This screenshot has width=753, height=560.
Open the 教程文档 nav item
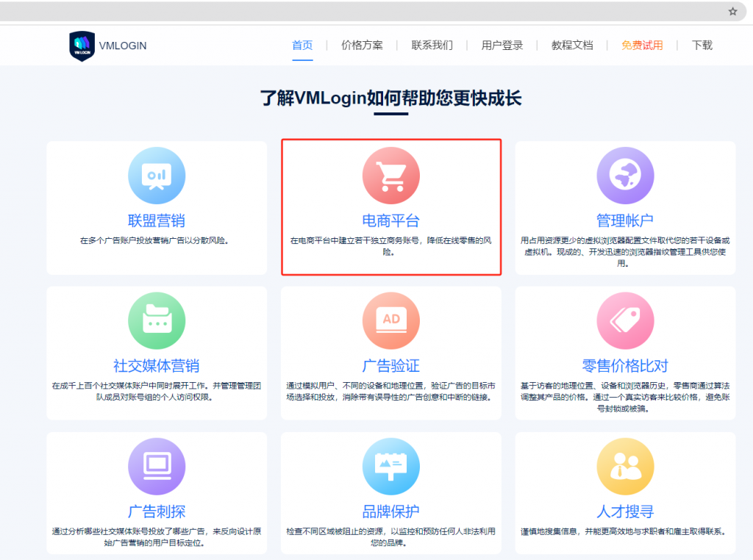pos(572,46)
